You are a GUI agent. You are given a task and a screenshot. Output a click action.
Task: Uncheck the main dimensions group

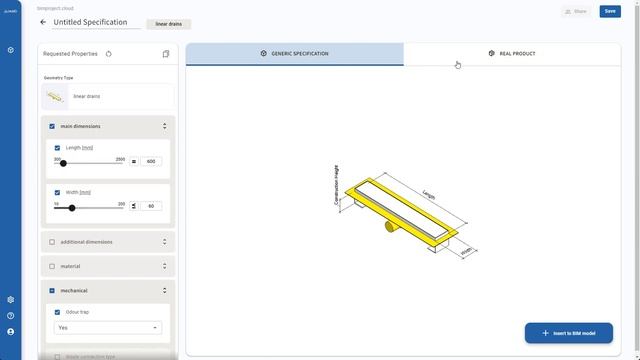[x=52, y=126]
